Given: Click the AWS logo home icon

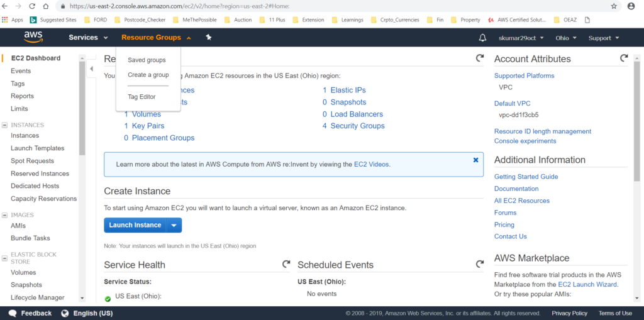Looking at the screenshot, I should (33, 37).
